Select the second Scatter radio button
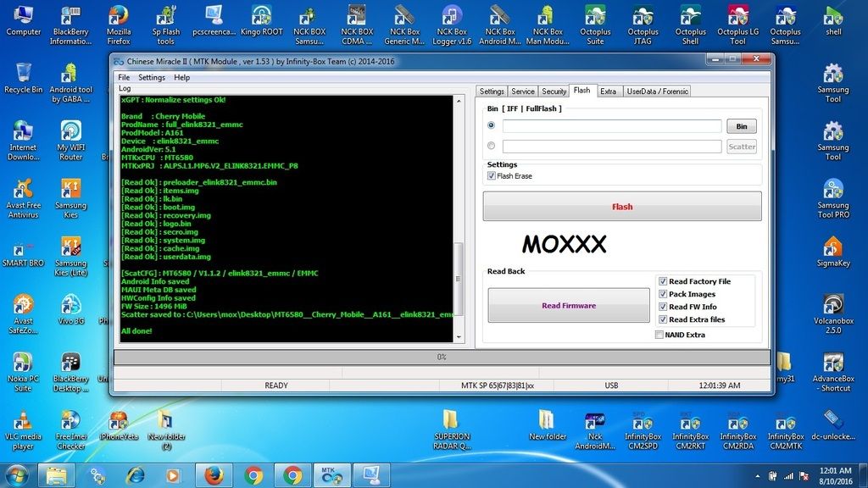The height and width of the screenshot is (488, 868). [492, 146]
